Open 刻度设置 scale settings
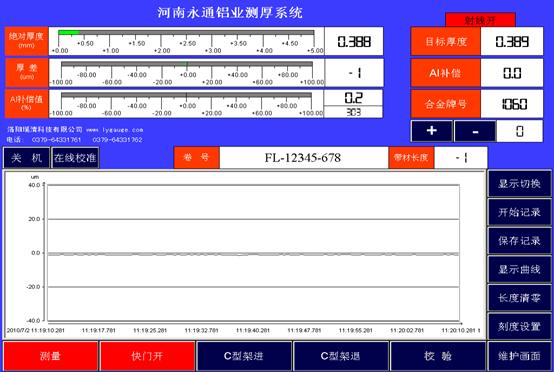Image resolution: width=554 pixels, height=372 pixels. click(x=519, y=326)
